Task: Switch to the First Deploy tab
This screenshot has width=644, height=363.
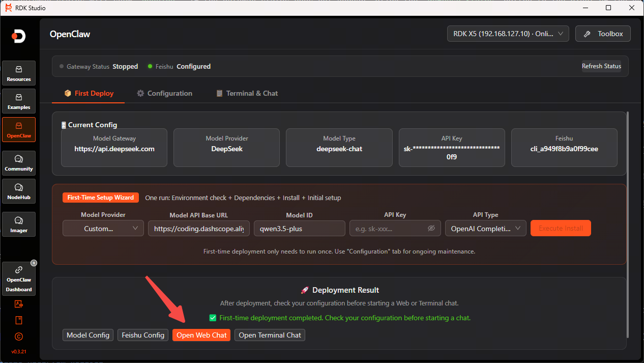Action: (x=89, y=93)
